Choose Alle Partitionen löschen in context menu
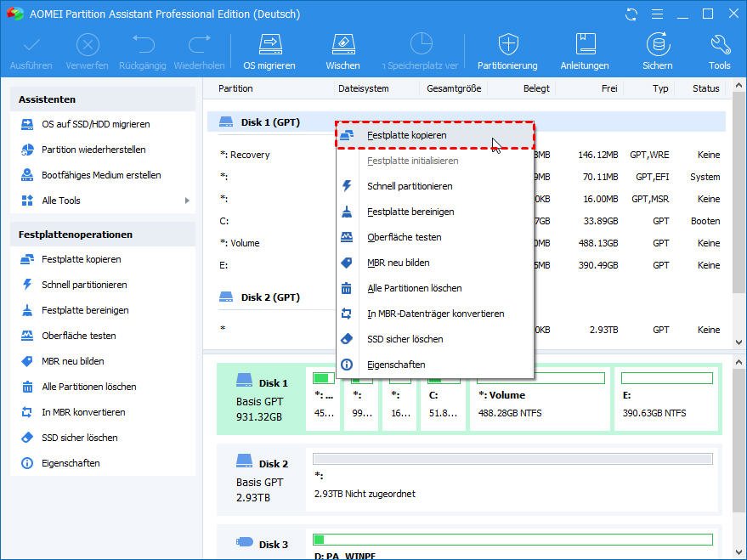 [x=435, y=288]
